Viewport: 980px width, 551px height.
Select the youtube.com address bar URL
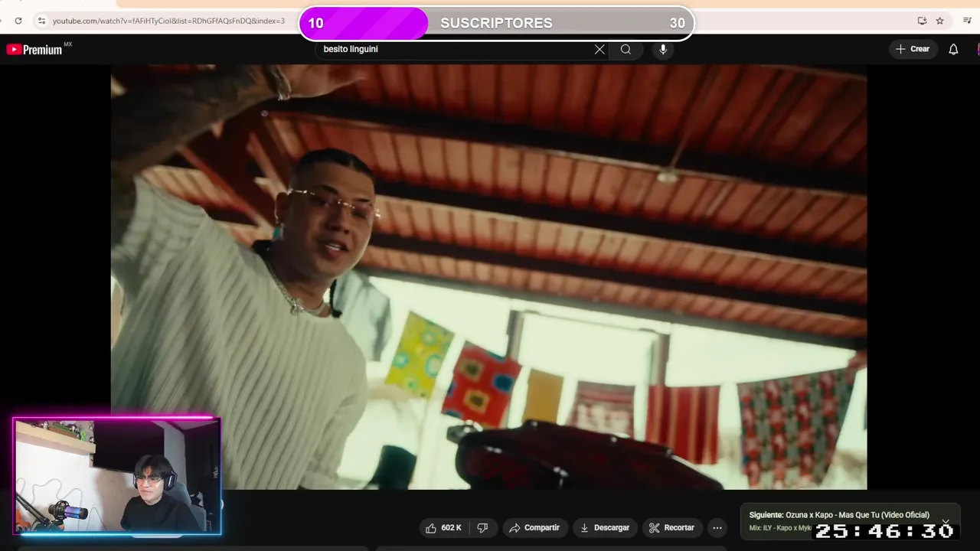168,21
